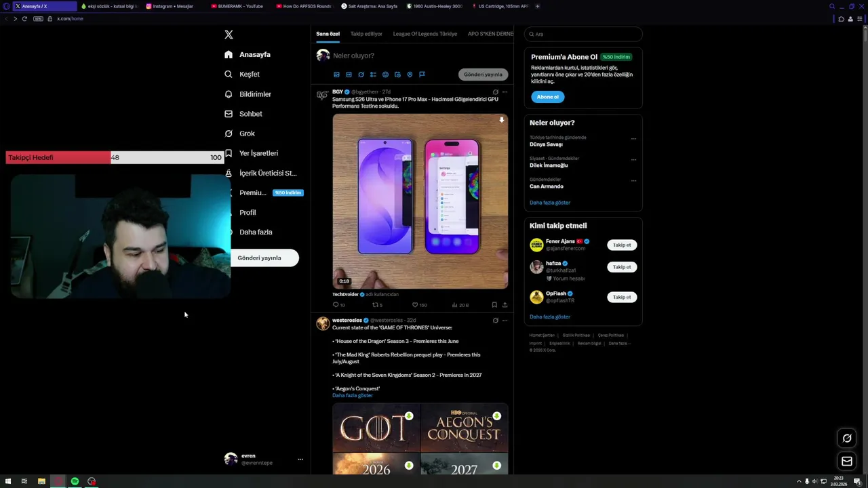Click the disabled Gönderi yayınla composer button

483,75
